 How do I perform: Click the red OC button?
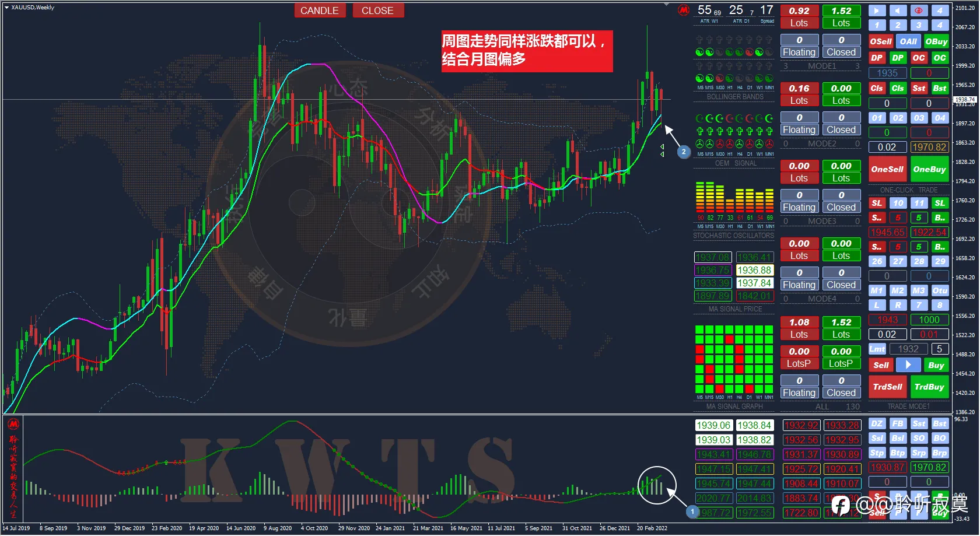(919, 58)
